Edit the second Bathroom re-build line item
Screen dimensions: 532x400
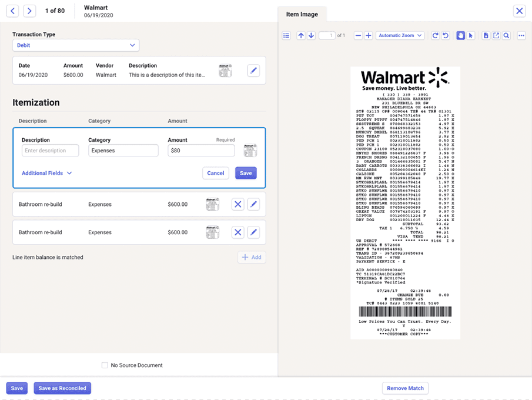tap(253, 232)
